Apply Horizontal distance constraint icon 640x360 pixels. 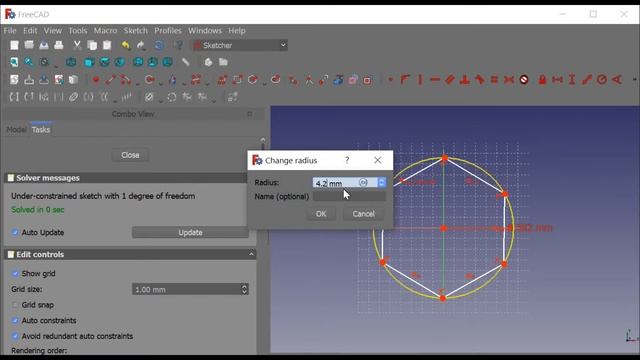(x=557, y=80)
